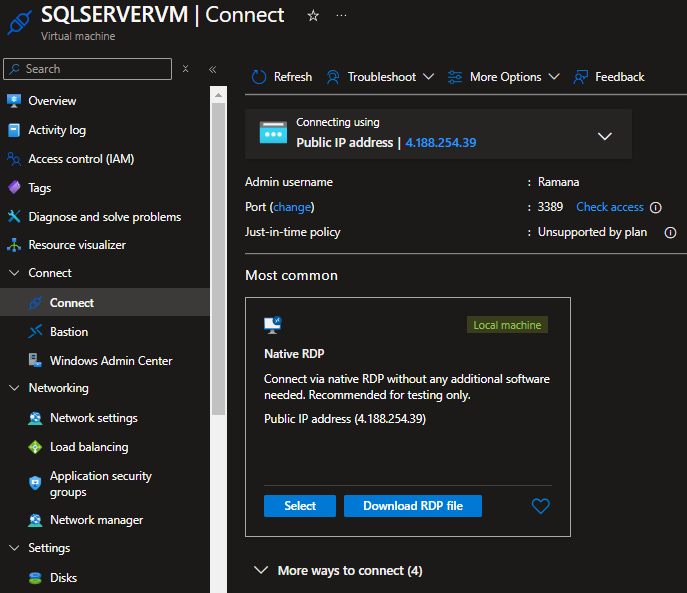Screen dimensions: 687x593
Task: Click the Download RDP file button
Action: [413, 506]
